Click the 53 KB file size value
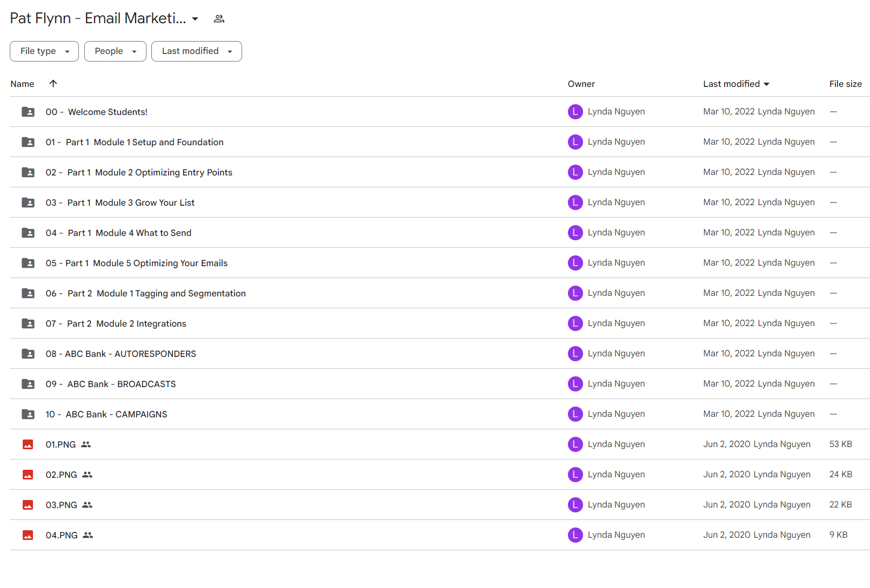 click(840, 444)
